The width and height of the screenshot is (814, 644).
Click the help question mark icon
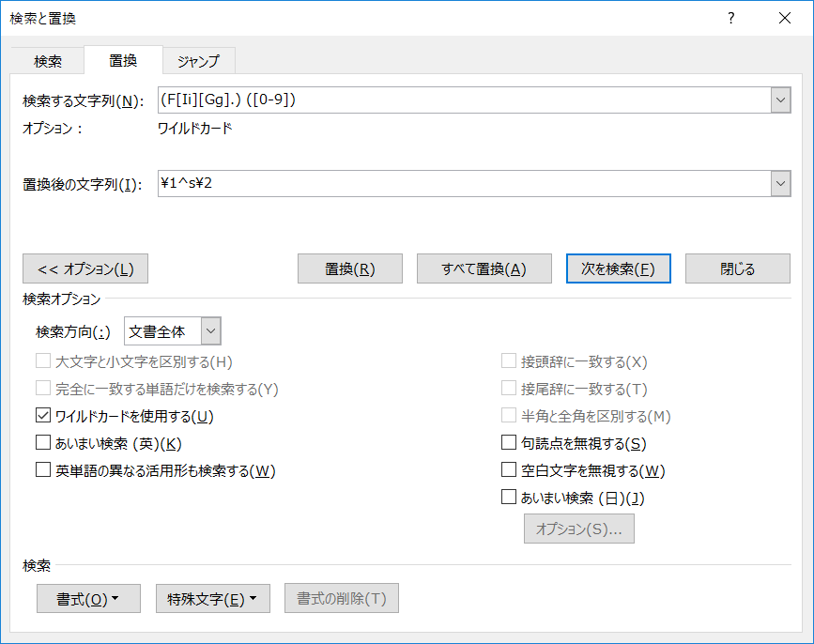point(730,18)
